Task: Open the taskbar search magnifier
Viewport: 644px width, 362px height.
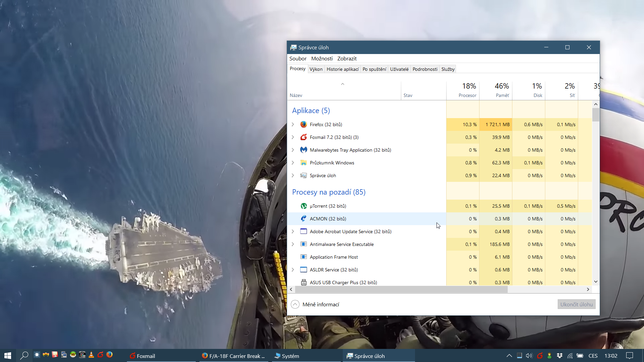Action: coord(24,356)
